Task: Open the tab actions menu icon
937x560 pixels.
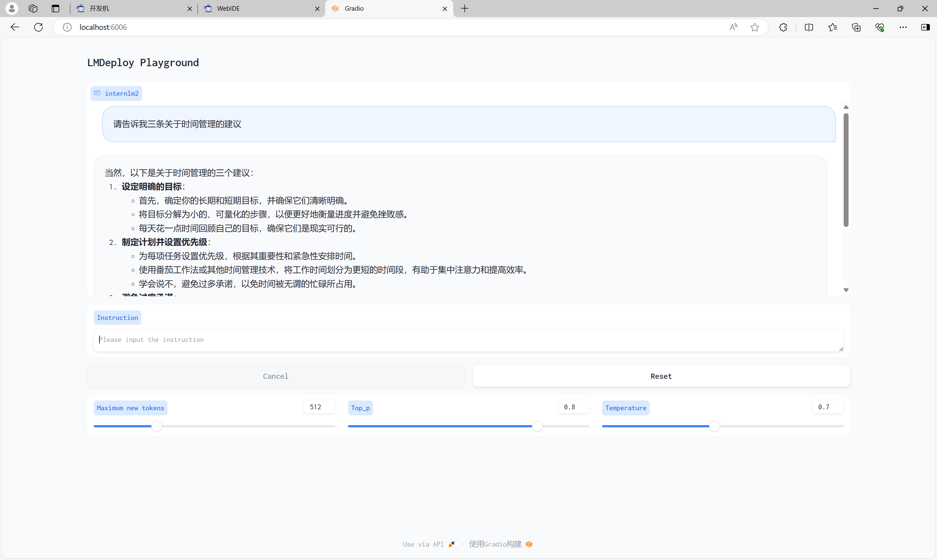Action: [56, 8]
